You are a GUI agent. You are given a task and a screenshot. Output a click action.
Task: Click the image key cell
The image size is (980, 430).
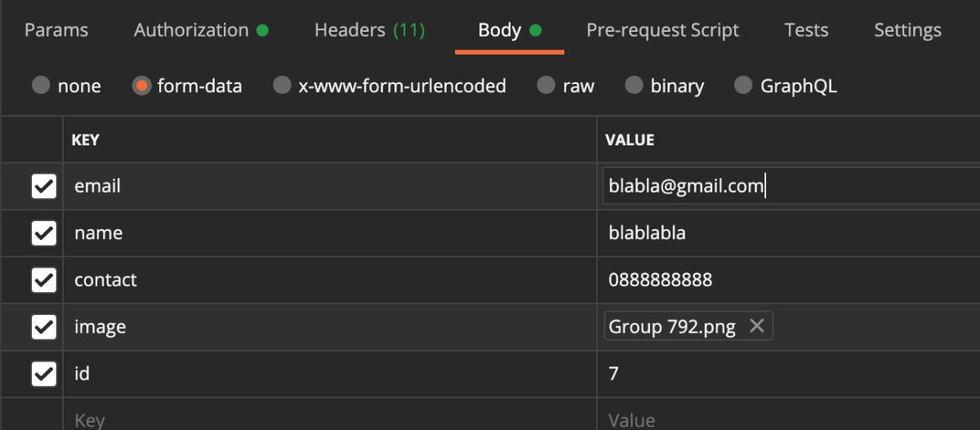coord(330,327)
